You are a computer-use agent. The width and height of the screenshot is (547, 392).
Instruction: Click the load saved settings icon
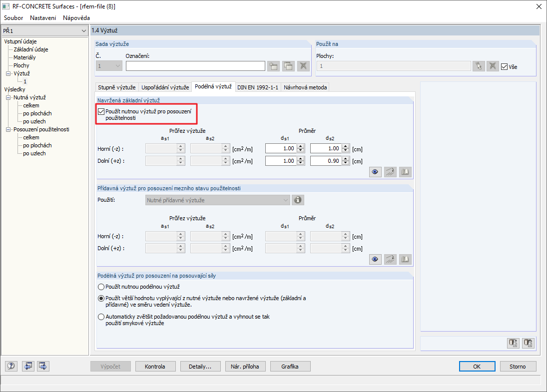point(513,343)
